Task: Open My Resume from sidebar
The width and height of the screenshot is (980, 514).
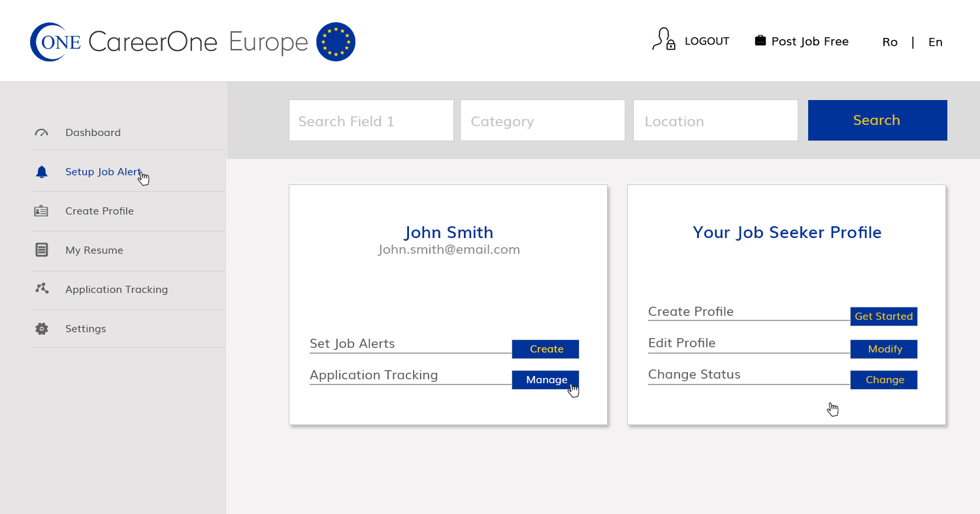Action: (94, 250)
